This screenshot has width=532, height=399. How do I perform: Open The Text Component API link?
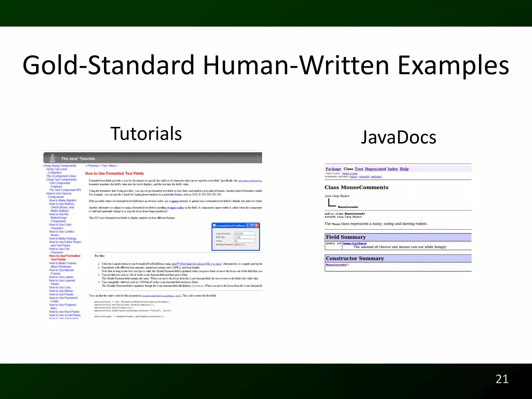point(65,190)
